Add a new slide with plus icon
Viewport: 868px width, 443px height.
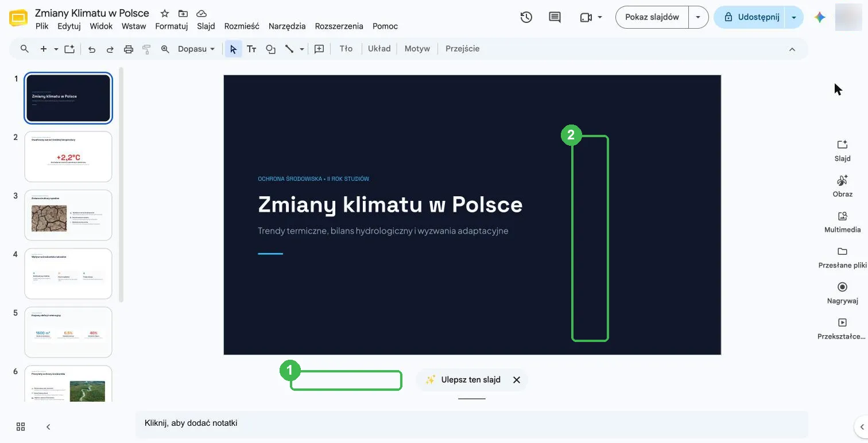coord(43,49)
